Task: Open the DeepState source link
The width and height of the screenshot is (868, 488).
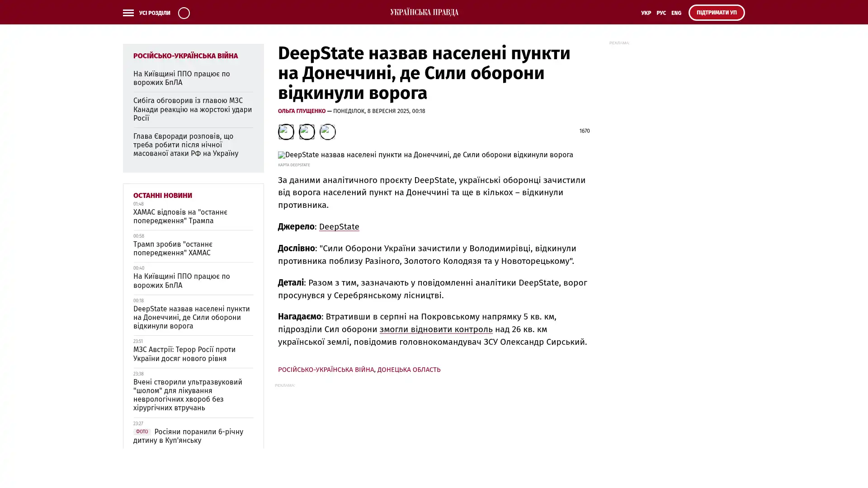Action: (339, 227)
